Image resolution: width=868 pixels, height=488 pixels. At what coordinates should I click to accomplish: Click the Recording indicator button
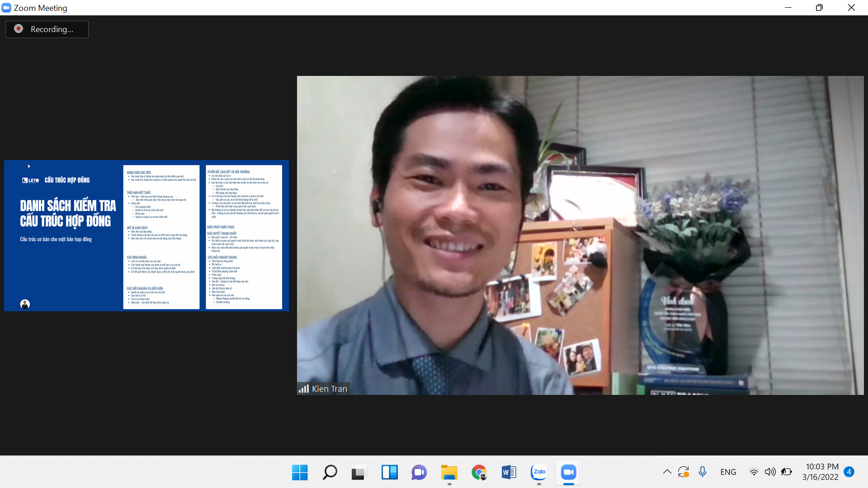47,29
